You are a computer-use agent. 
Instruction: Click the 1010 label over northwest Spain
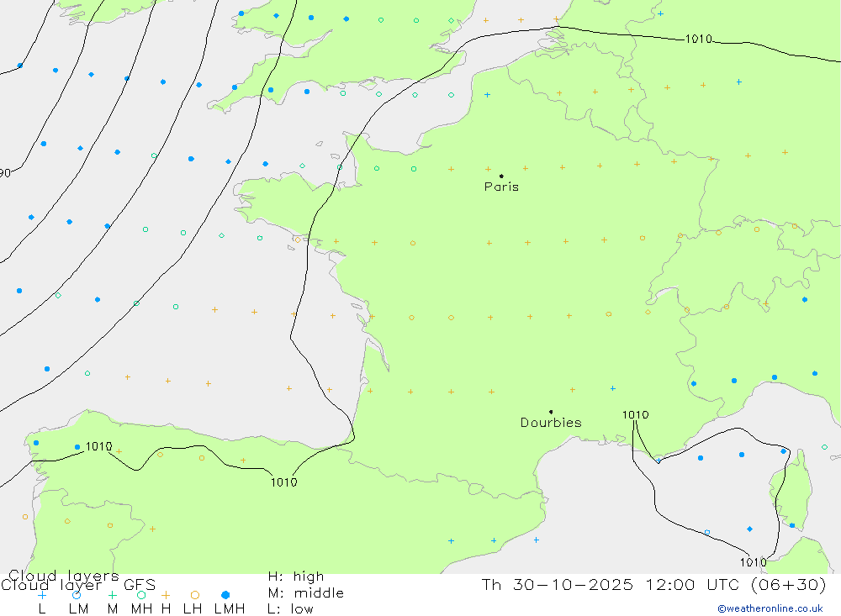98,446
